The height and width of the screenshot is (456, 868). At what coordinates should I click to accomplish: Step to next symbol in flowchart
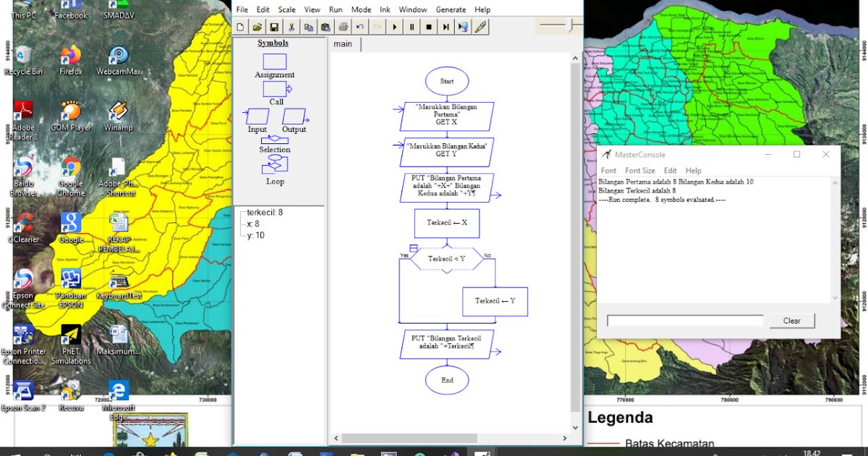(x=446, y=27)
